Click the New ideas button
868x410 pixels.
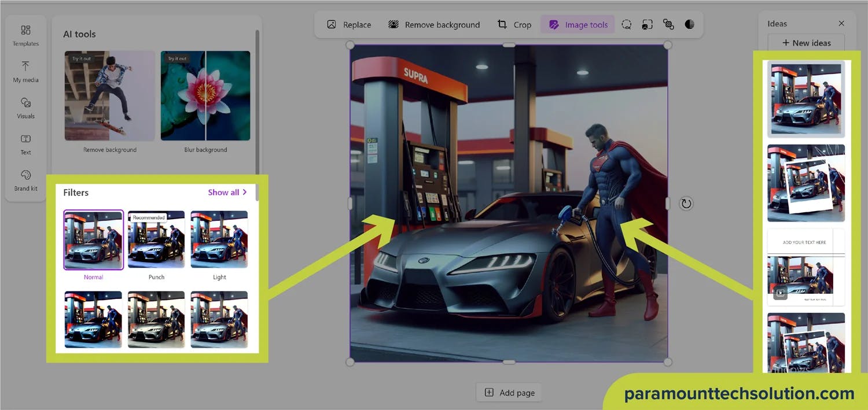click(x=806, y=43)
